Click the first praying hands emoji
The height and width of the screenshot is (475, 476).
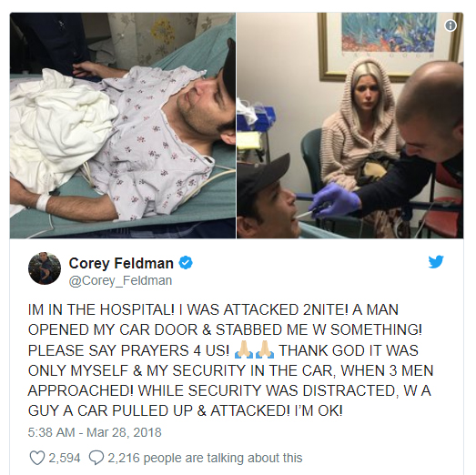click(x=244, y=349)
